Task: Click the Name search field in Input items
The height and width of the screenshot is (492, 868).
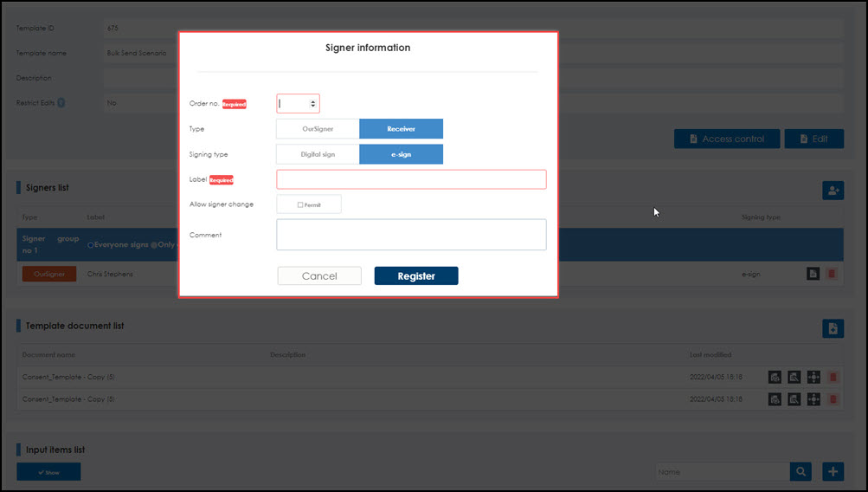Action: tap(723, 471)
